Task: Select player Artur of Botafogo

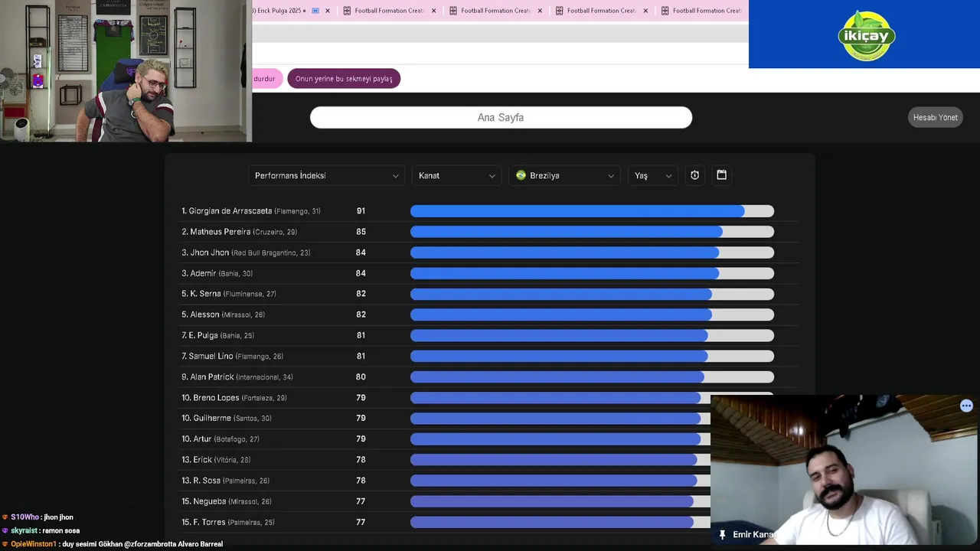Action: [x=444, y=439]
